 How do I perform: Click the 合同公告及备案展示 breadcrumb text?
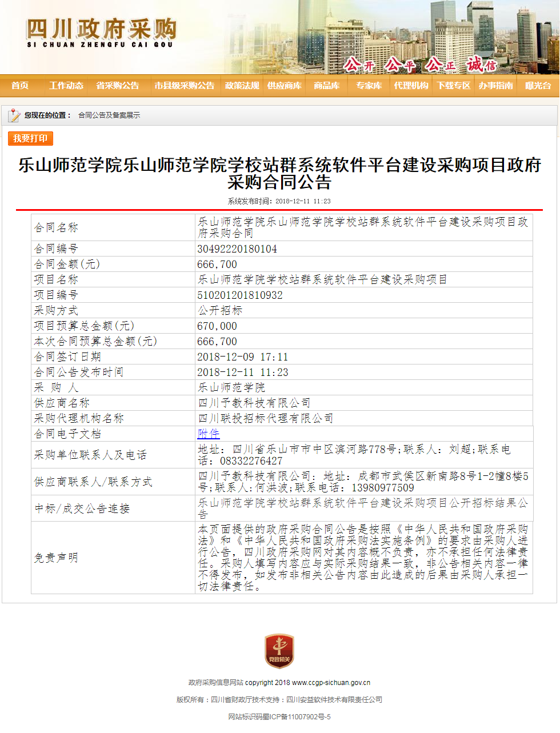[109, 115]
